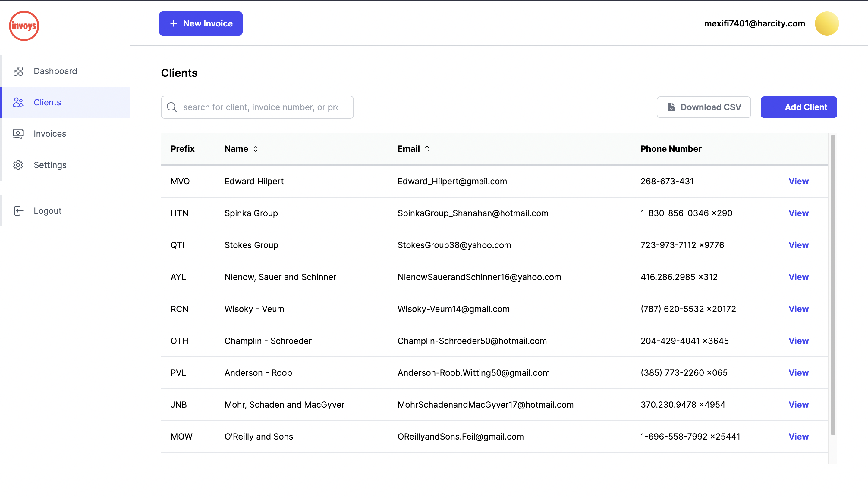Click email Edward_Hilpert@gmail.com
Screen dimensions: 868x498
click(x=452, y=181)
